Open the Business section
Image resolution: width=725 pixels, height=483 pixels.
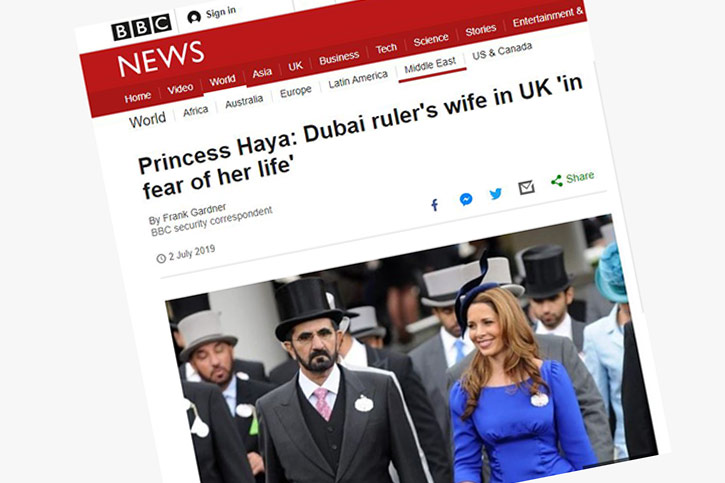click(339, 58)
